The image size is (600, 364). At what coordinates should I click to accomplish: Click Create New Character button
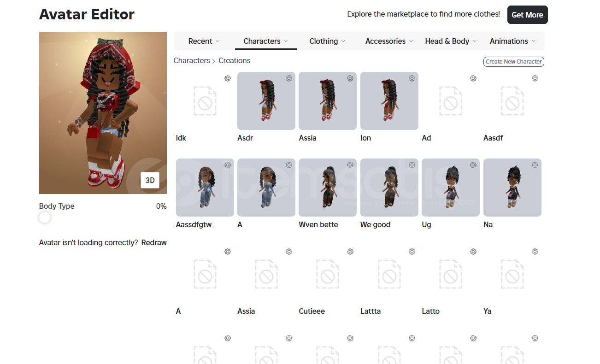click(514, 62)
